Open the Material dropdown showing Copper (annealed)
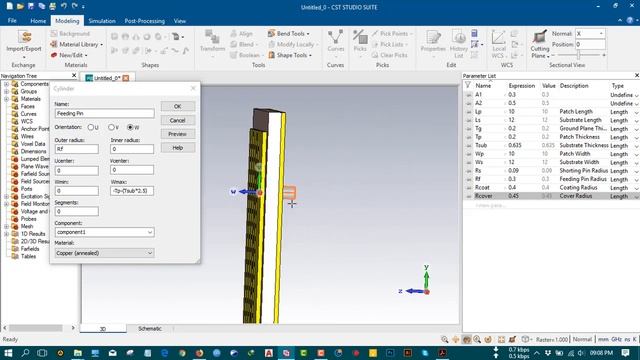Screen dimensions: 640x360 click(x=150, y=253)
